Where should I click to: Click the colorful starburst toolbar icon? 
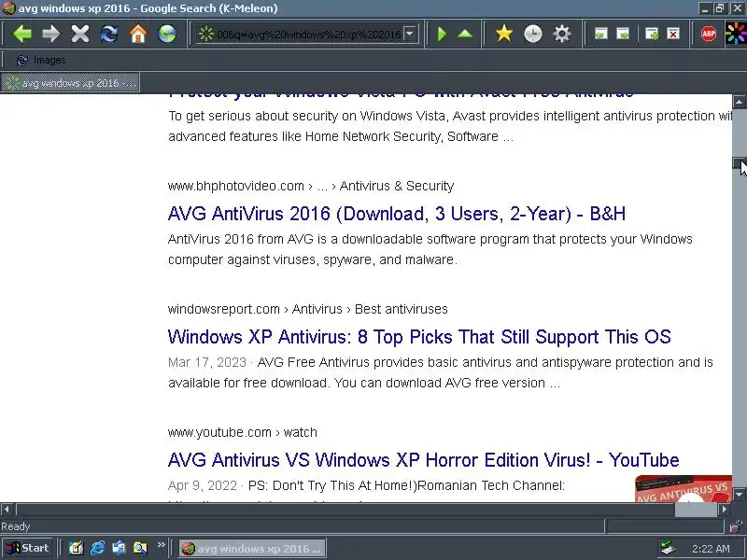[736, 34]
